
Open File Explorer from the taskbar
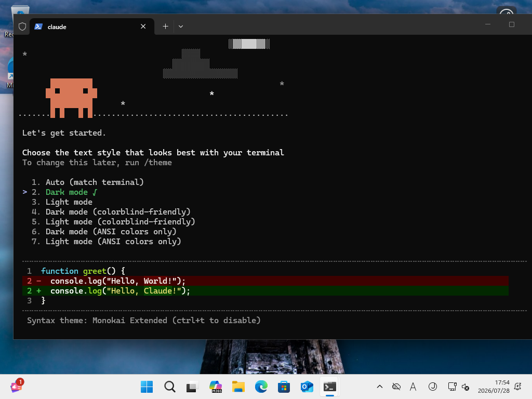point(238,387)
